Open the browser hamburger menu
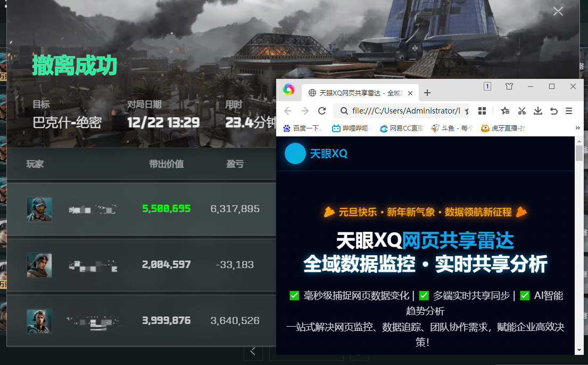Image resolution: width=588 pixels, height=365 pixels. click(568, 110)
